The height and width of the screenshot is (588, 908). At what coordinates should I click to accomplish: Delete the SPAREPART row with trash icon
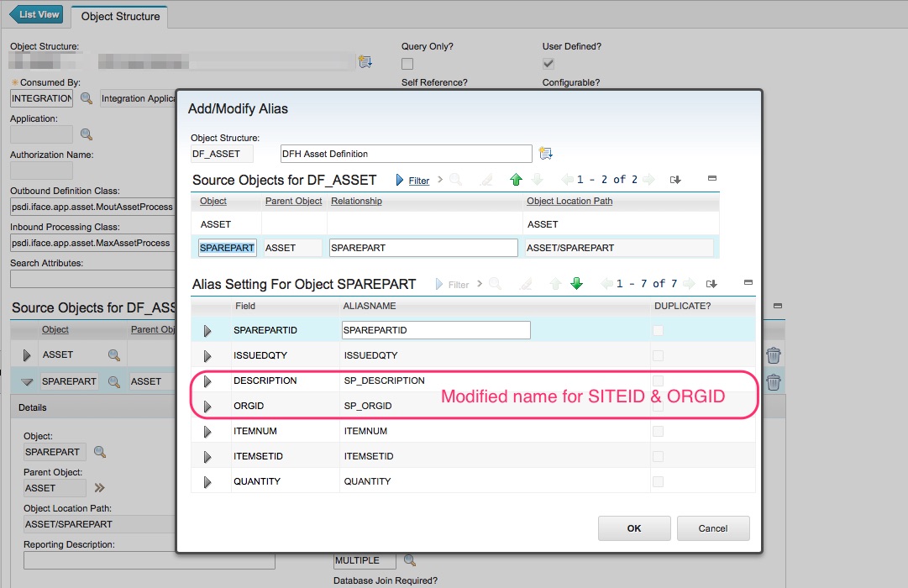[x=773, y=381]
